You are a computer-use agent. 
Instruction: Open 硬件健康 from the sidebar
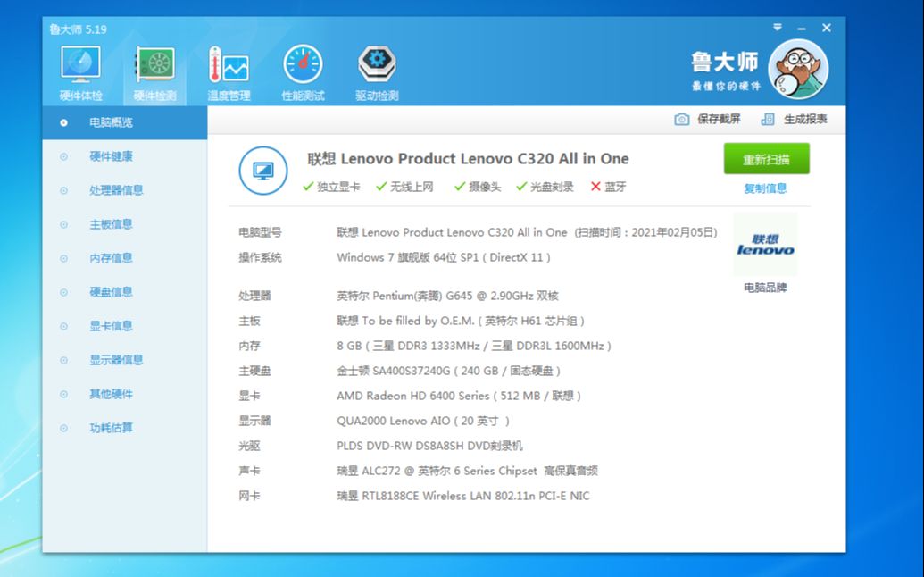(x=111, y=156)
